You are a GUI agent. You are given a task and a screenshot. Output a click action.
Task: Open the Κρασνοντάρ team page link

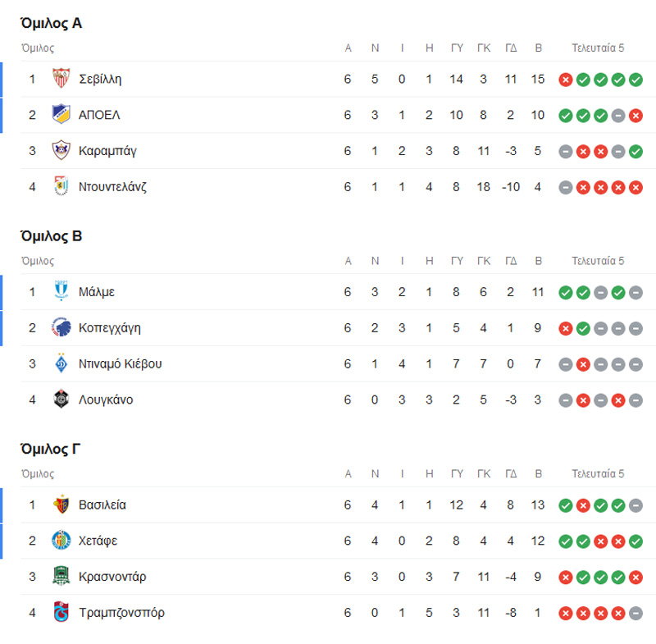[112, 577]
